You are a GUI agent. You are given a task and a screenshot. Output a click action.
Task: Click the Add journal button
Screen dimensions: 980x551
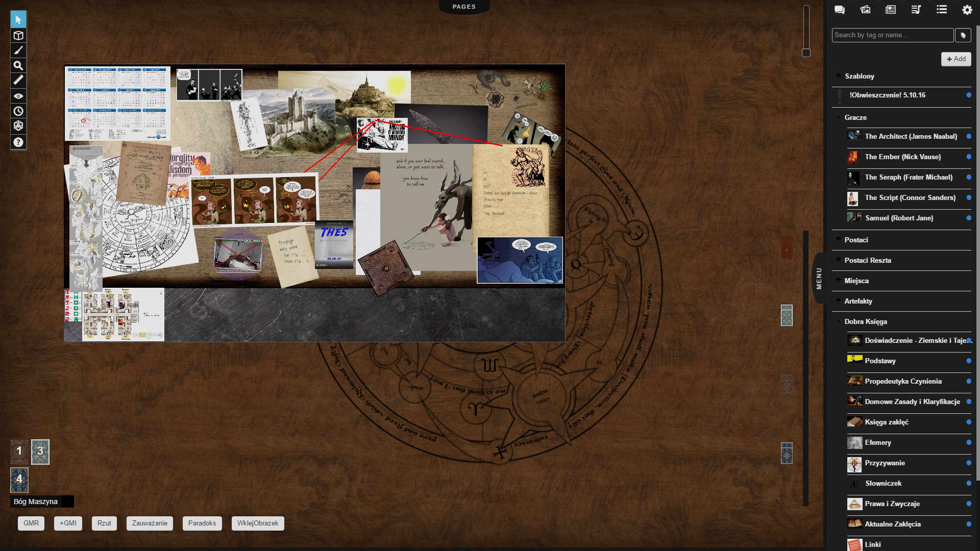click(x=956, y=59)
